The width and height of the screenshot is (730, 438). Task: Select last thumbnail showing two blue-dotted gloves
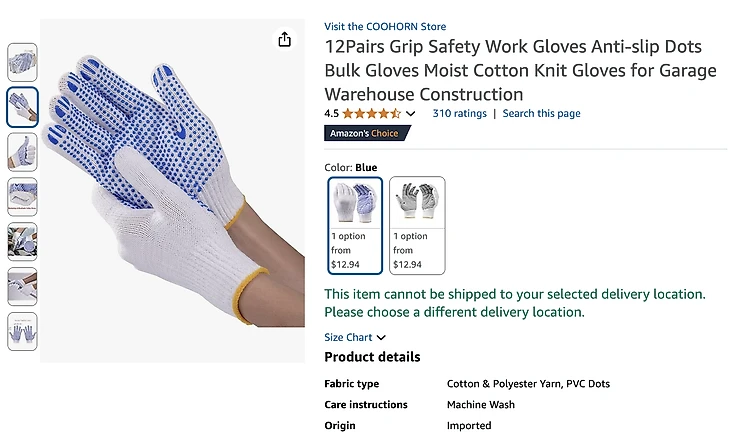click(22, 331)
